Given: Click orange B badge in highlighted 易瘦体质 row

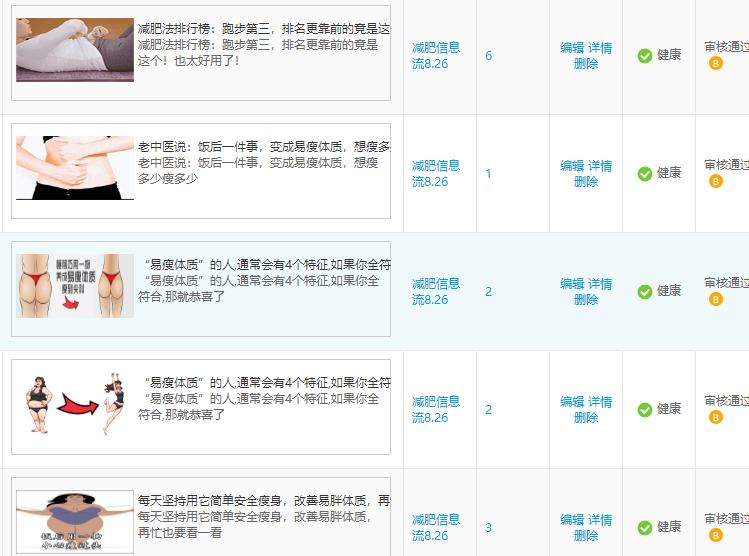Looking at the screenshot, I should pos(715,299).
